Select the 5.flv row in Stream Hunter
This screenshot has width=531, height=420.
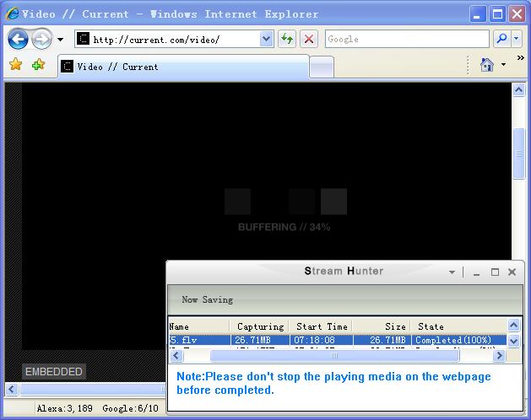[338, 340]
